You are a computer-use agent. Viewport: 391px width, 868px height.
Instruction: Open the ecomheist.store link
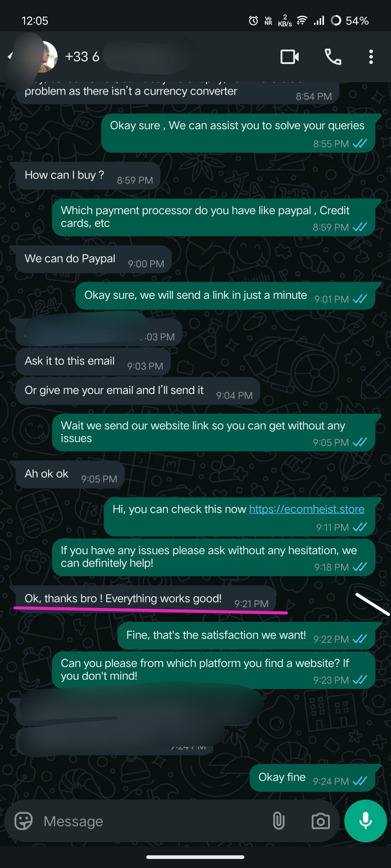307,509
